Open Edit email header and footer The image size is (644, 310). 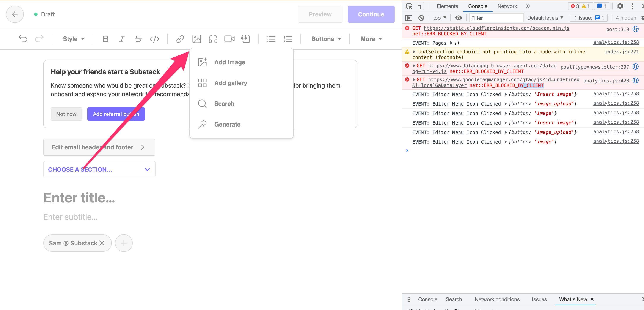click(x=99, y=147)
